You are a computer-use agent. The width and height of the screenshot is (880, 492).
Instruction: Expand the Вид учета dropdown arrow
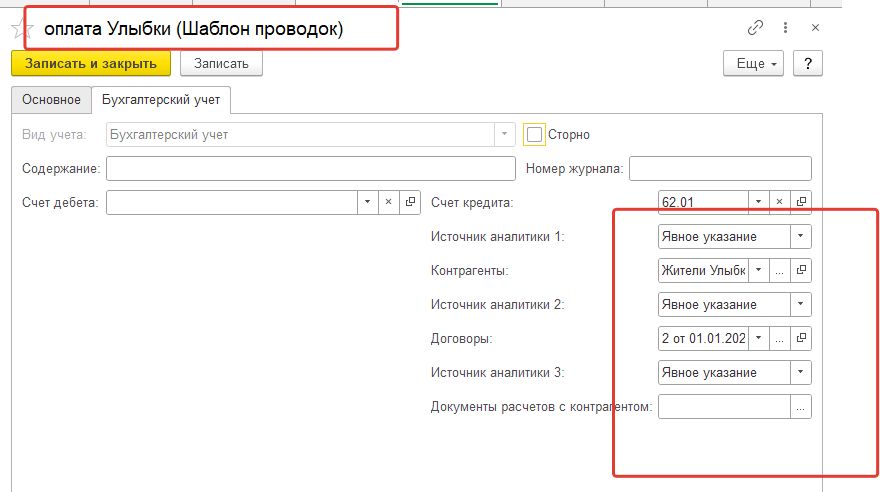(x=505, y=135)
